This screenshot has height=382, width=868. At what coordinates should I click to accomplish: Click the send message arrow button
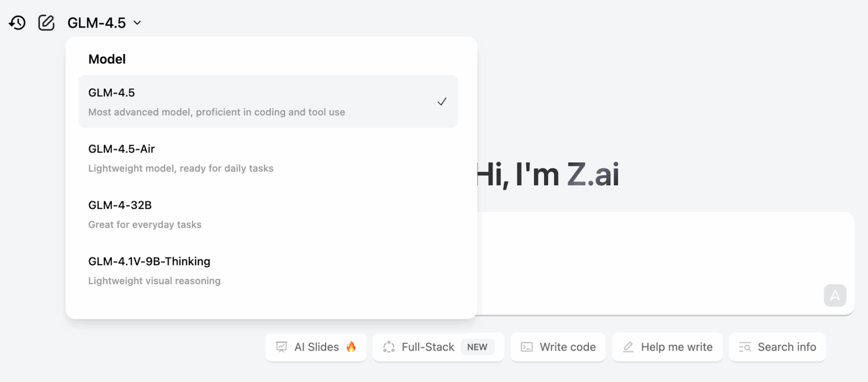pos(835,296)
